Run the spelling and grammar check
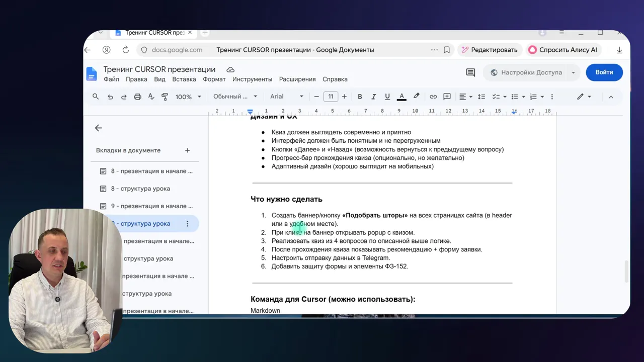The height and width of the screenshot is (362, 644). (151, 97)
